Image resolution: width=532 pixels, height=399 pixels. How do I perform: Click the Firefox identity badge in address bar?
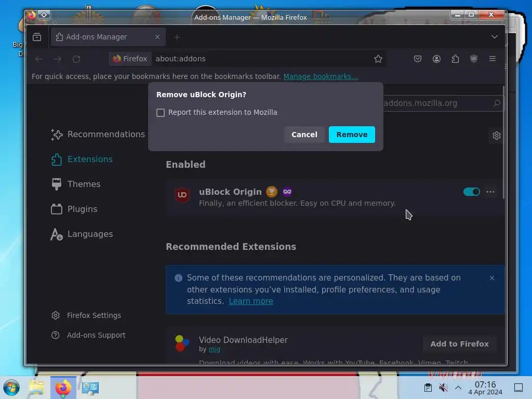click(130, 59)
